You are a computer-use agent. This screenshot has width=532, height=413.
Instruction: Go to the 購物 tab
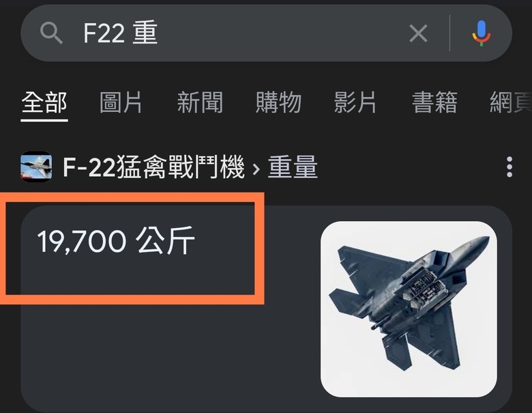pos(278,102)
